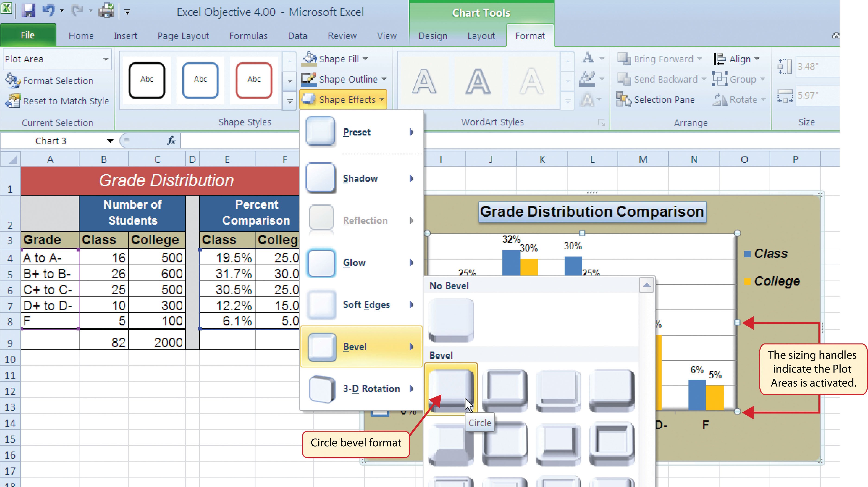
Task: Click the formula bar fx icon
Action: pyautogui.click(x=171, y=140)
